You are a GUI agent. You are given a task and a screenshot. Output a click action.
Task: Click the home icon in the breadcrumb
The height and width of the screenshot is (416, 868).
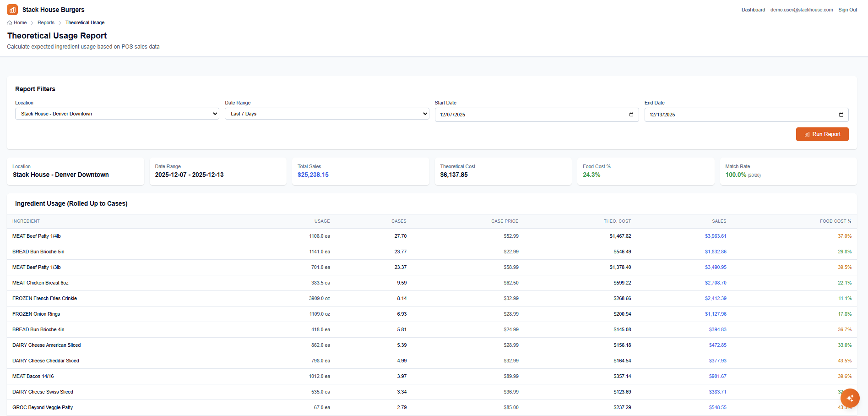pyautogui.click(x=9, y=22)
